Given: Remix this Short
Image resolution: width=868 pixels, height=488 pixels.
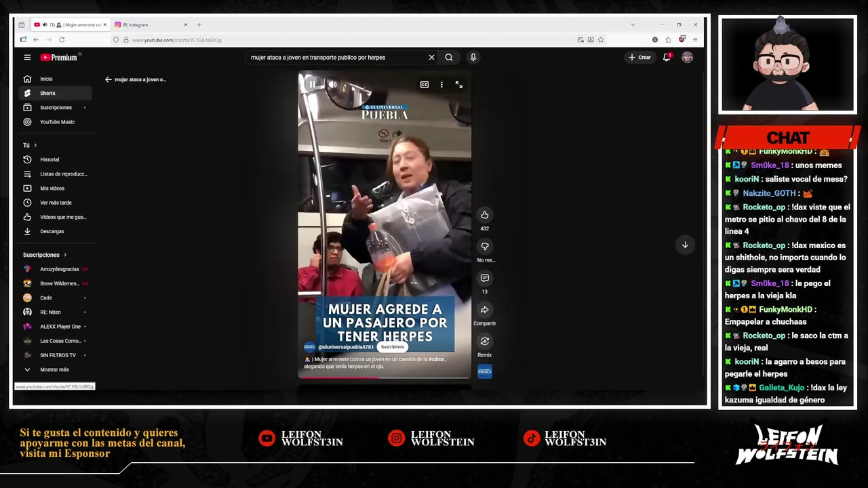Looking at the screenshot, I should click(x=485, y=341).
